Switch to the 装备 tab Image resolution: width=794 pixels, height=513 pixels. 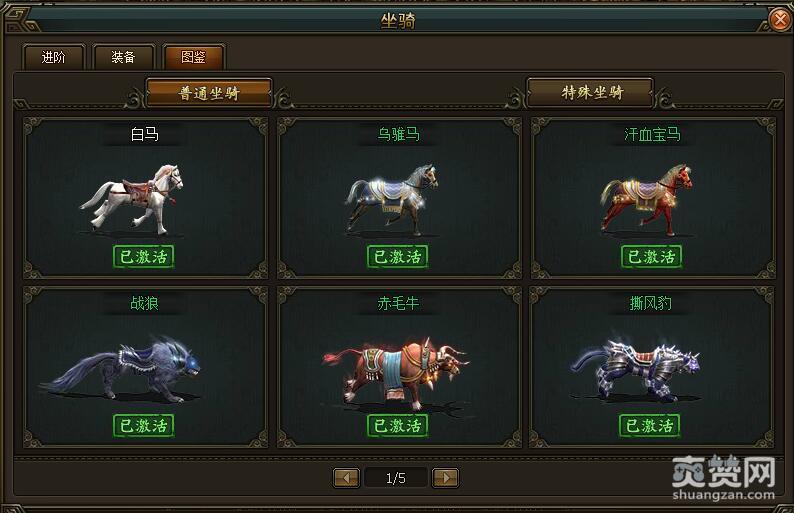(x=123, y=57)
